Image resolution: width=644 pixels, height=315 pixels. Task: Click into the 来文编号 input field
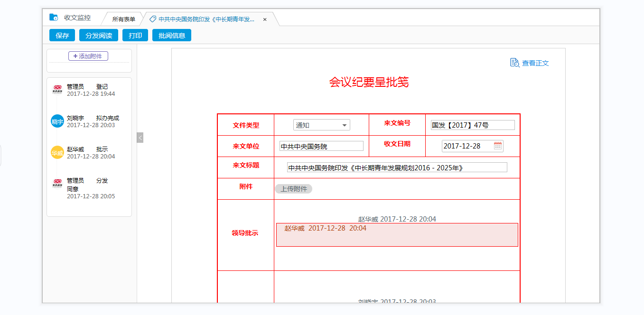pyautogui.click(x=472, y=125)
